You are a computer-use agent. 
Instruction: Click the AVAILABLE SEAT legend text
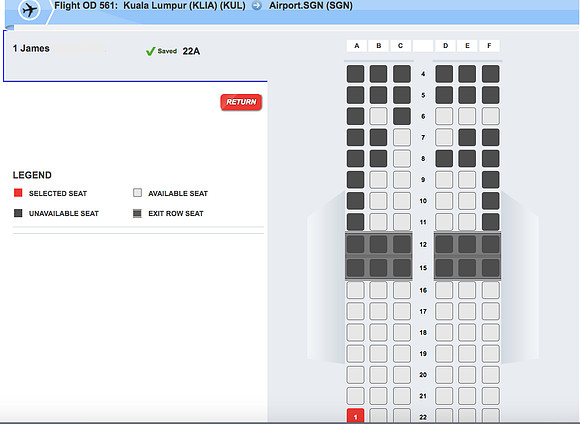[178, 194]
